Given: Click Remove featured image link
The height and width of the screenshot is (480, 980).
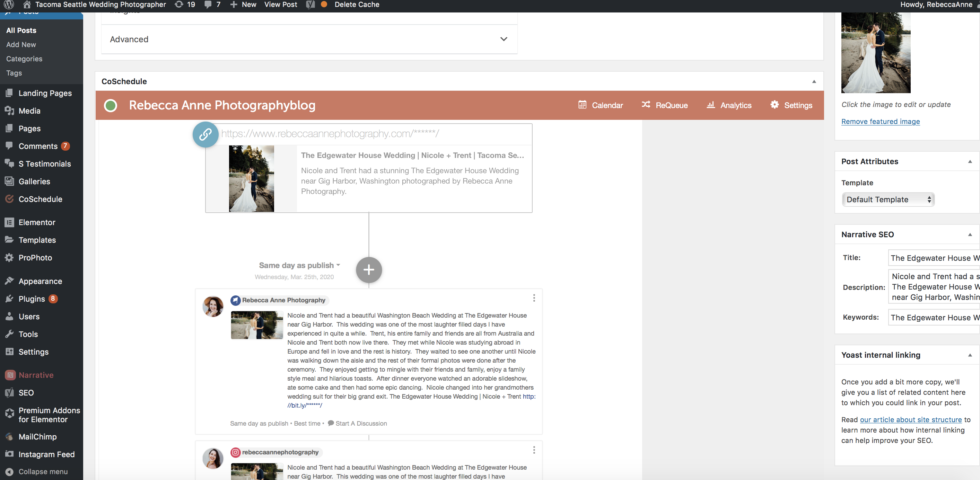Looking at the screenshot, I should (880, 122).
